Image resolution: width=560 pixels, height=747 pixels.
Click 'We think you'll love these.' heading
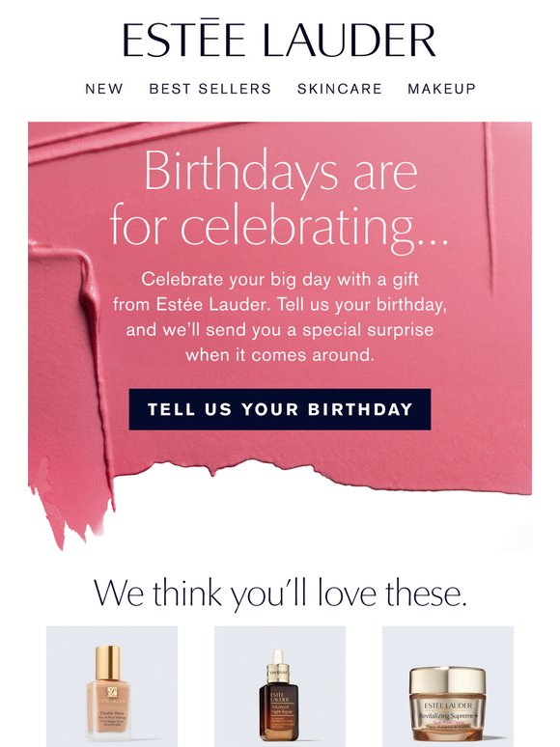(280, 594)
